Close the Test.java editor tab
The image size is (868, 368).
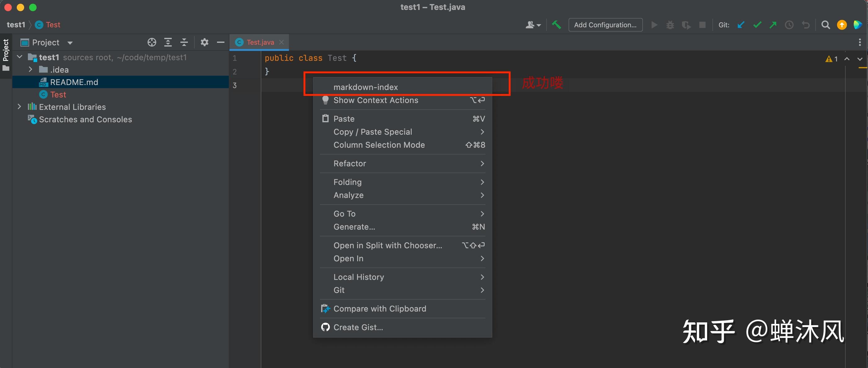pyautogui.click(x=281, y=43)
